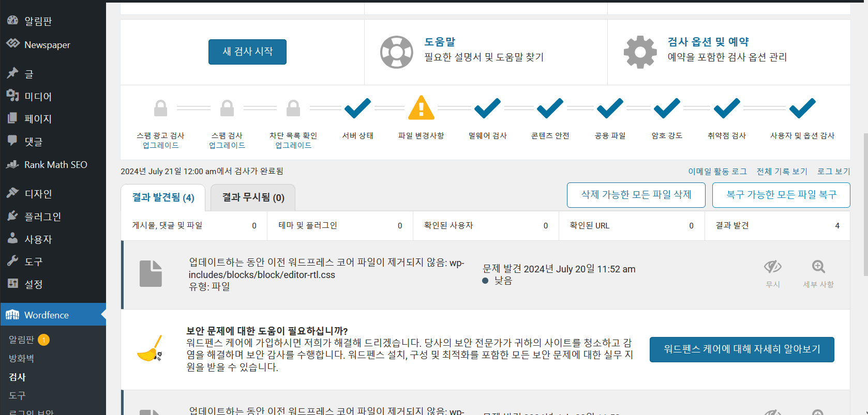Click 업그레이드 under 차단 목록 확인
The width and height of the screenshot is (868, 415).
tap(293, 145)
